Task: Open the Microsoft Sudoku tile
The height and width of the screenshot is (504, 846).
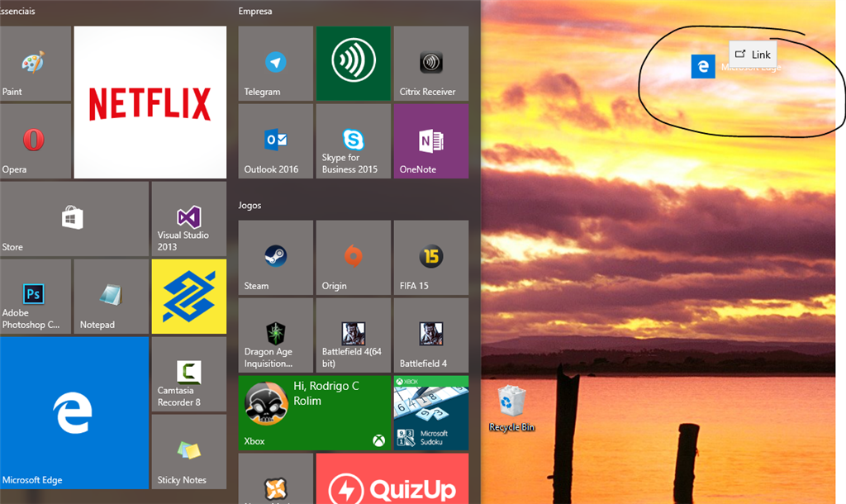Action: (431, 413)
